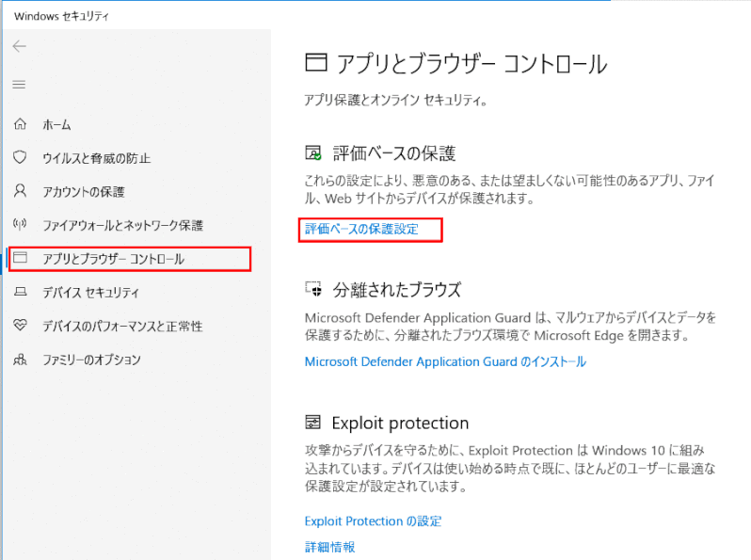The width and height of the screenshot is (751, 560).
Task: Open デバイス セキュリティ page
Action: 91,292
